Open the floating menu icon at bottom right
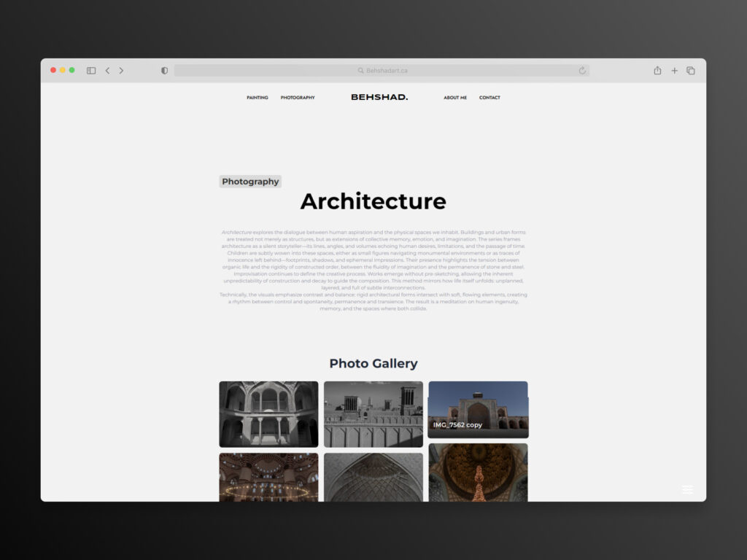Image resolution: width=747 pixels, height=560 pixels. pos(687,490)
